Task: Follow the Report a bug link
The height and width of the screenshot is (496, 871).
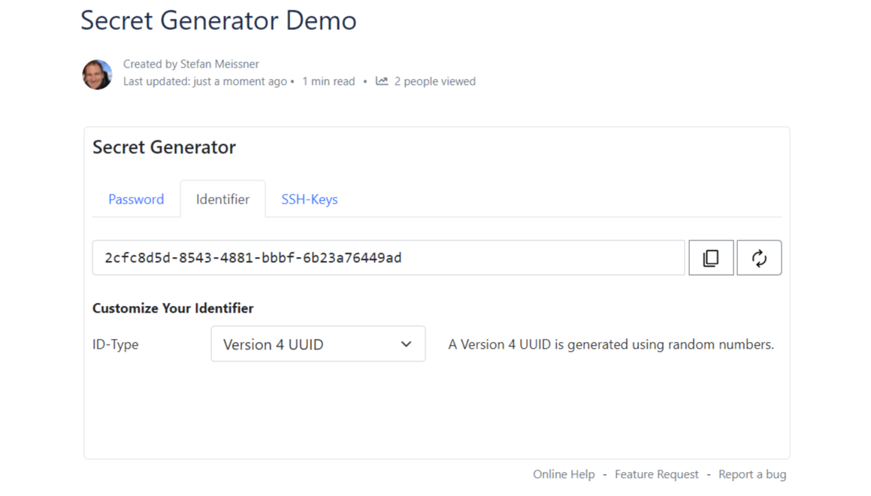Action: coord(752,474)
